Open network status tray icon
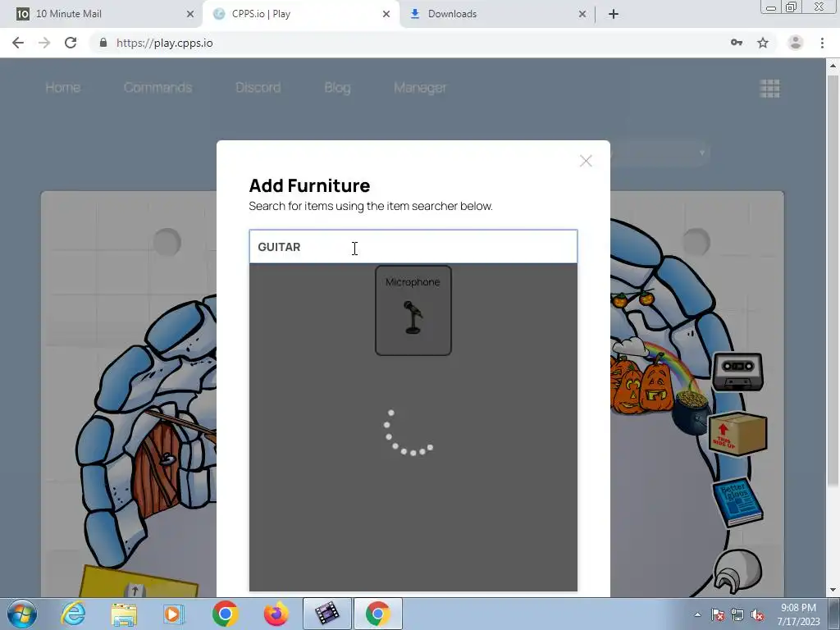The width and height of the screenshot is (840, 630). (x=737, y=614)
